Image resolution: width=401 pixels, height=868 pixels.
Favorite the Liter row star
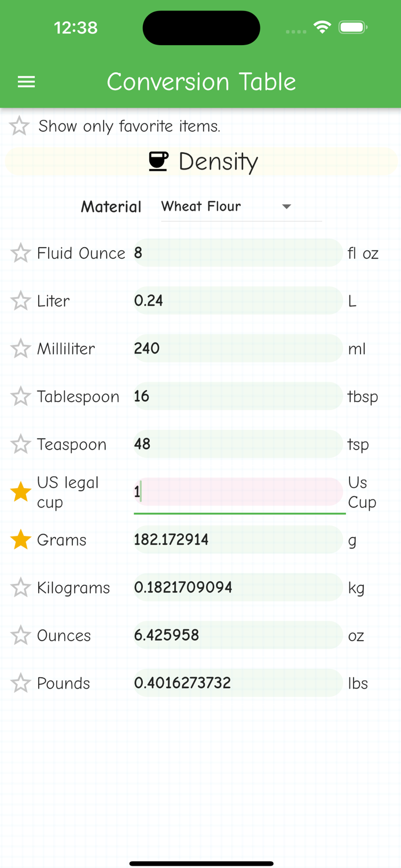[20, 300]
